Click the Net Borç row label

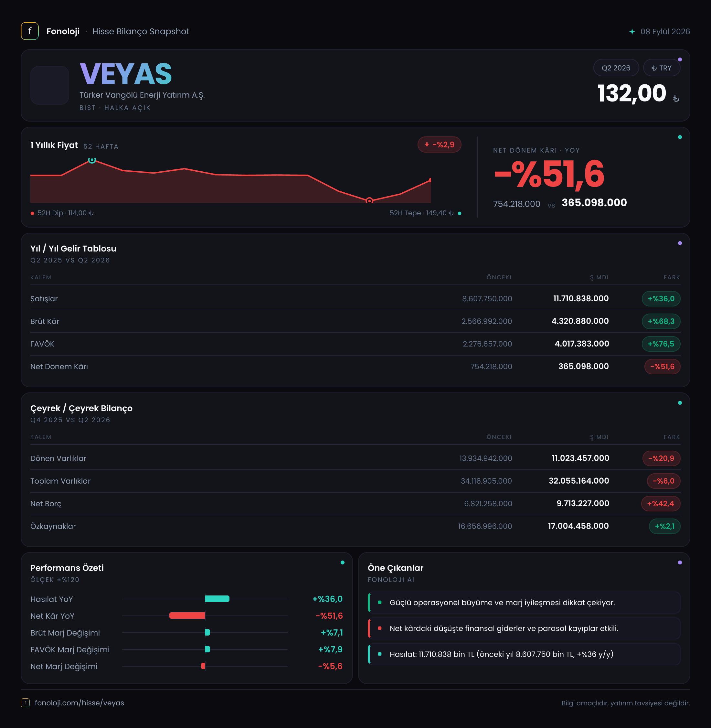pyautogui.click(x=46, y=504)
